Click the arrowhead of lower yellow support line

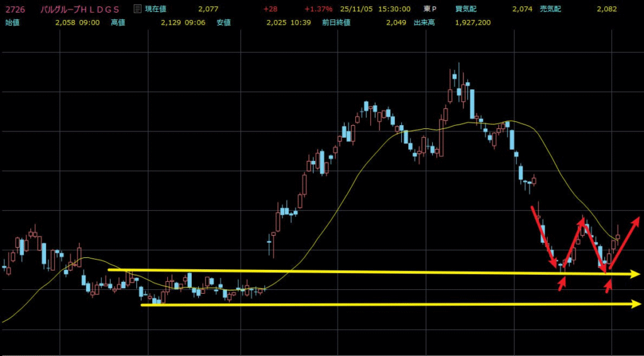pyautogui.click(x=636, y=304)
